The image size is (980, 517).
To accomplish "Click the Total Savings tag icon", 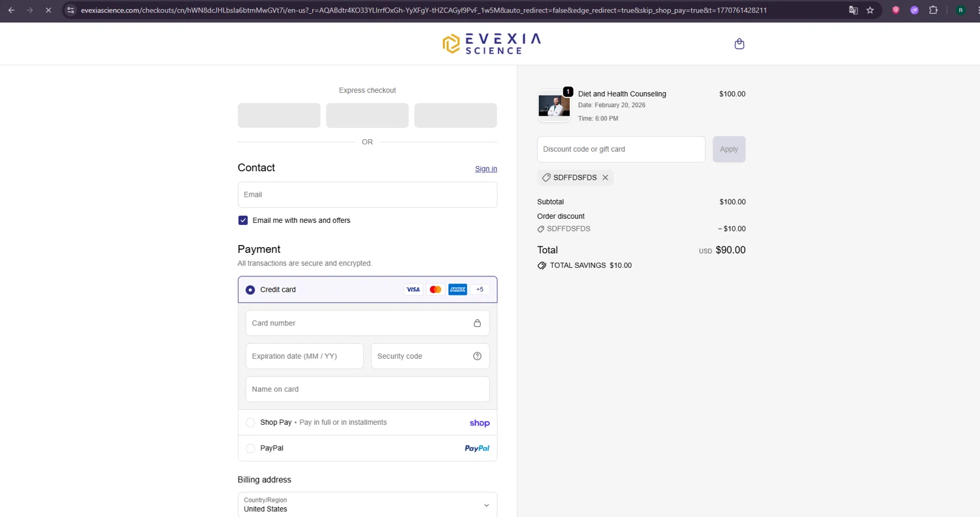I will coord(542,265).
